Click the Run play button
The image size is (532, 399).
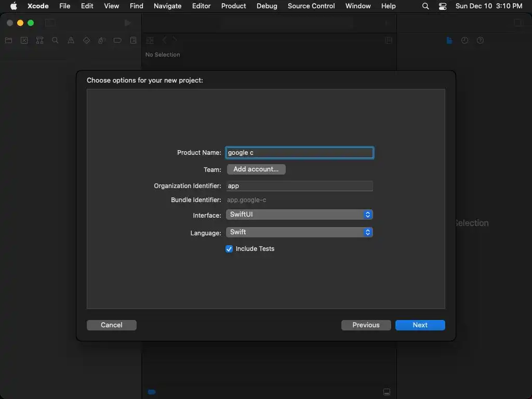click(x=128, y=23)
